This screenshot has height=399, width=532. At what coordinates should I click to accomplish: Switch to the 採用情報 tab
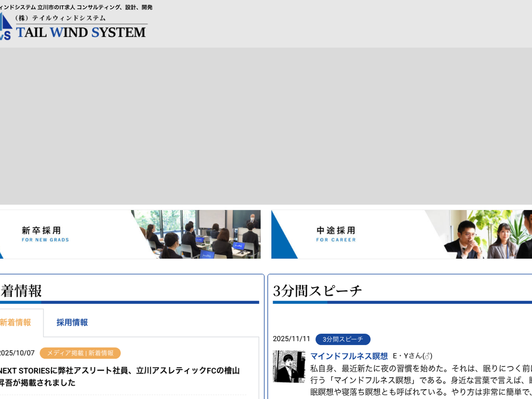(72, 323)
